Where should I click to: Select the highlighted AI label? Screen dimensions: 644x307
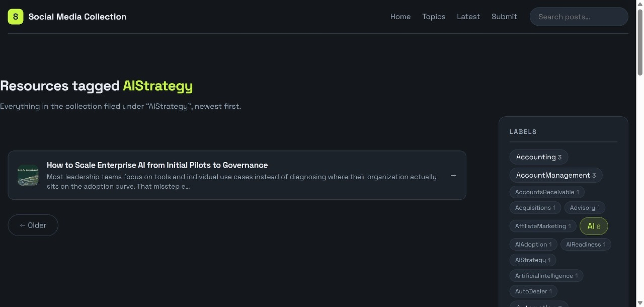[x=594, y=226]
